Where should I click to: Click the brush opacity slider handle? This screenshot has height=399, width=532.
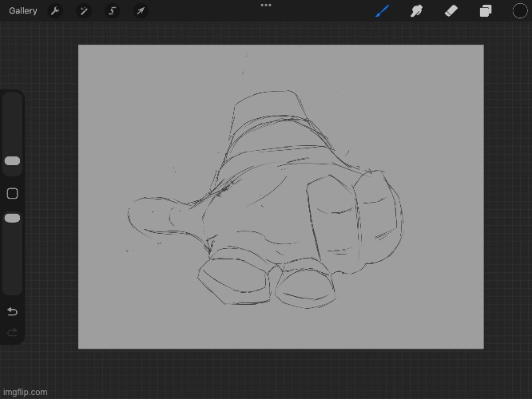point(12,218)
